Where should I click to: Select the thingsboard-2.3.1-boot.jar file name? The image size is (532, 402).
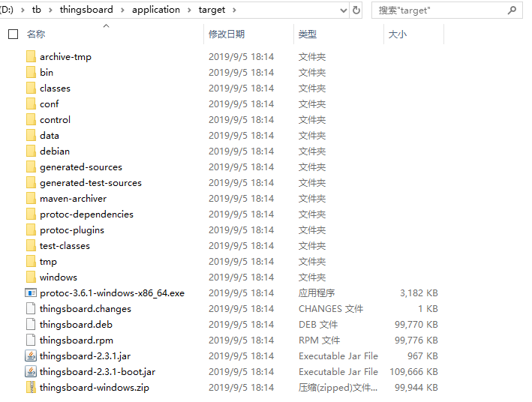coord(98,372)
